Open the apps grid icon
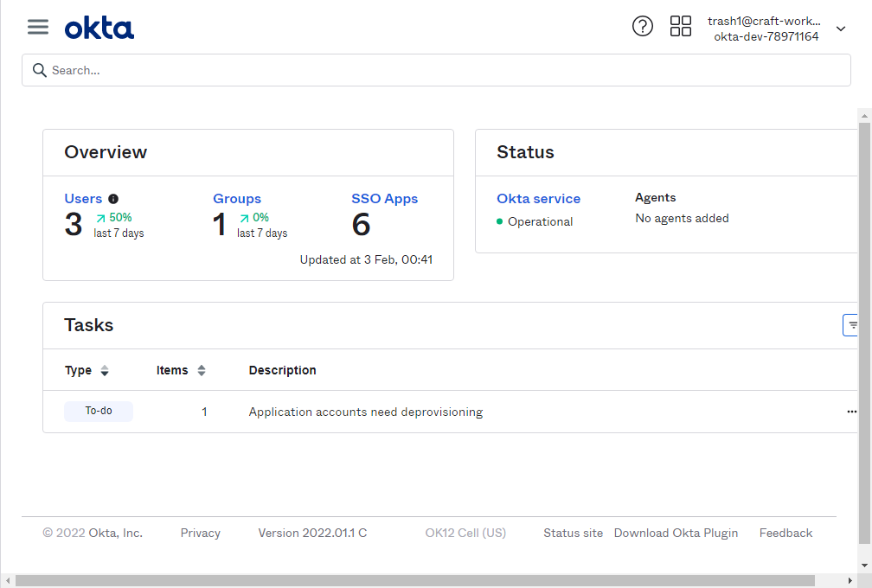Image resolution: width=872 pixels, height=588 pixels. coord(680,26)
